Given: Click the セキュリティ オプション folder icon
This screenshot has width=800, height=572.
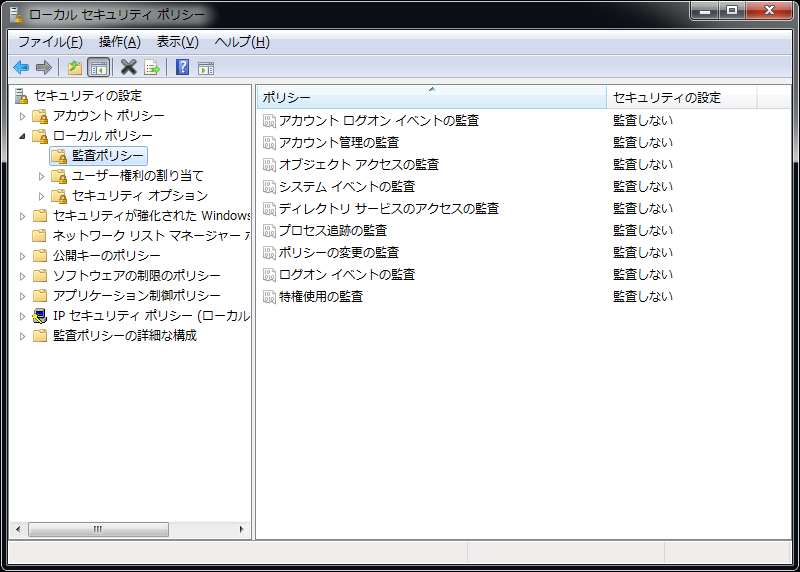Looking at the screenshot, I should [59, 196].
